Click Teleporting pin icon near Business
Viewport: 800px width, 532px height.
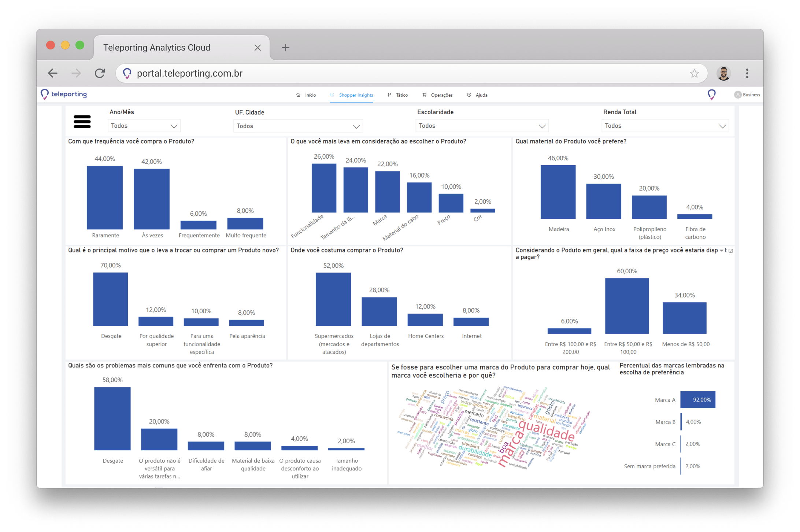[x=711, y=95]
